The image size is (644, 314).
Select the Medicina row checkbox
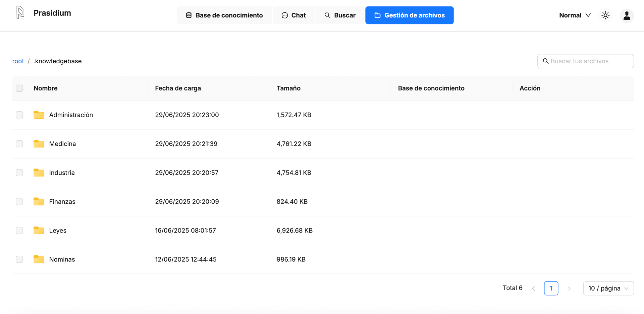19,144
